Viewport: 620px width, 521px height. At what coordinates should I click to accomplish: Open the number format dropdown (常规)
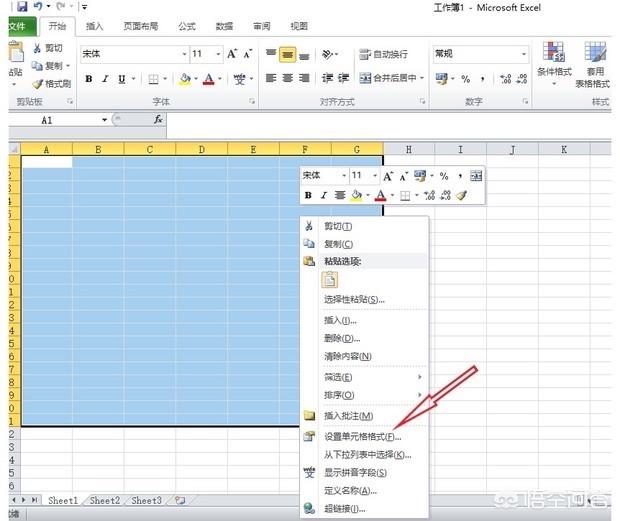tap(523, 54)
